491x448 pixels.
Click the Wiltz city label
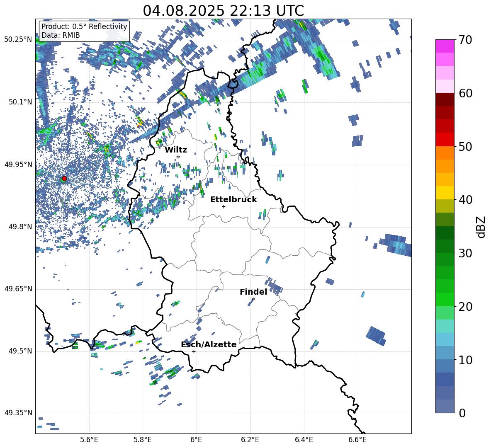click(x=176, y=150)
